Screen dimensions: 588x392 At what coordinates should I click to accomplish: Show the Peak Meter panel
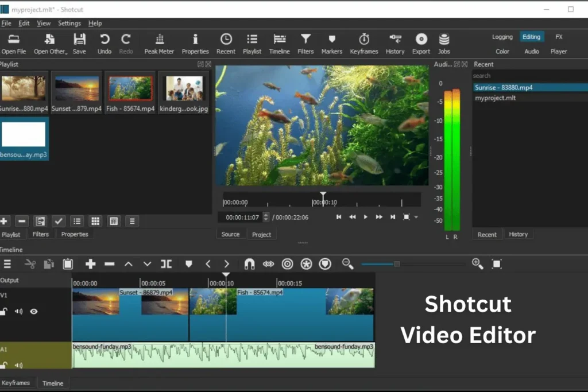click(x=160, y=44)
